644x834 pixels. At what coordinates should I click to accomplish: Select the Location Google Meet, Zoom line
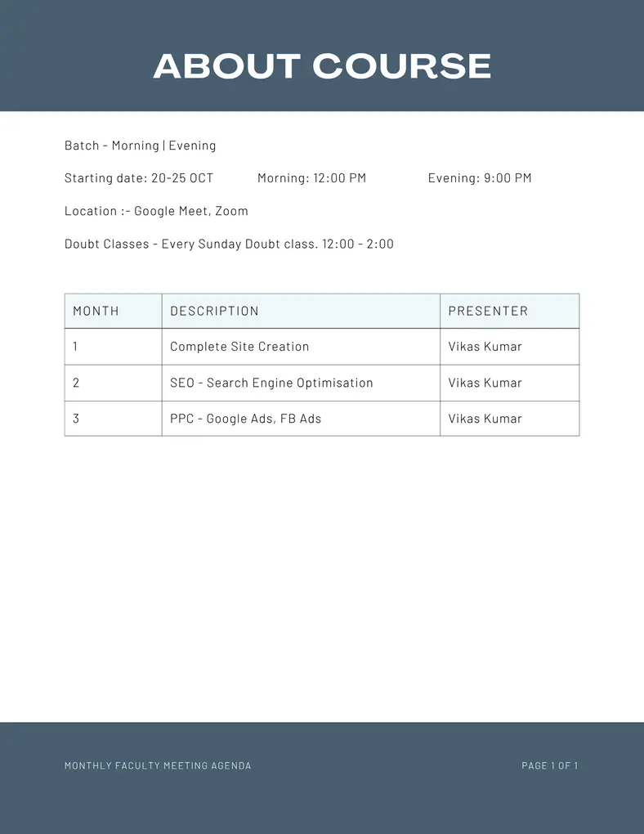pyautogui.click(x=156, y=211)
